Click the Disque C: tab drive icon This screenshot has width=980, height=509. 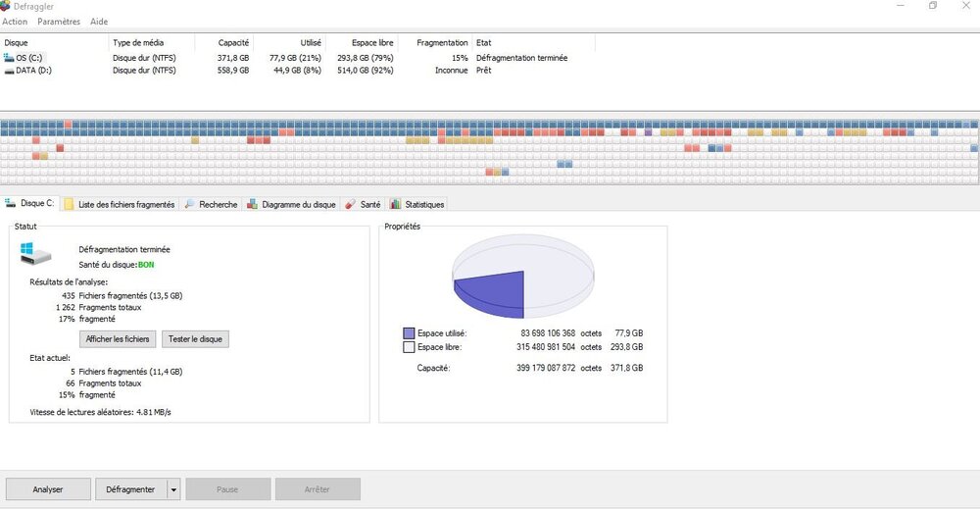(x=10, y=203)
